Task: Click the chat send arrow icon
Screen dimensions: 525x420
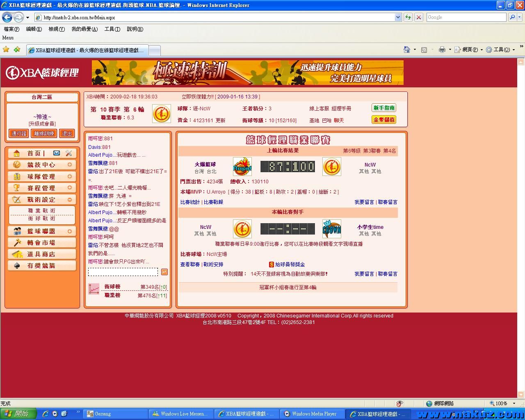Action: [x=164, y=272]
